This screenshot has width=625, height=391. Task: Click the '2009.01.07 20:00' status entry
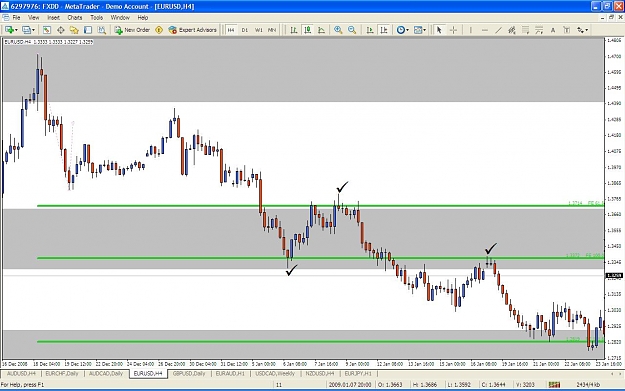(x=350, y=385)
